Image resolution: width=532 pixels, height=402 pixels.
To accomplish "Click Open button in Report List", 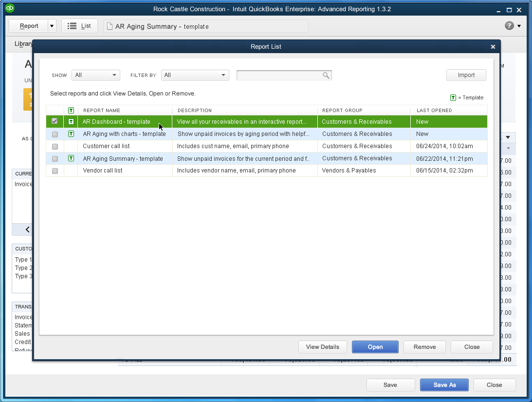I will pos(375,346).
